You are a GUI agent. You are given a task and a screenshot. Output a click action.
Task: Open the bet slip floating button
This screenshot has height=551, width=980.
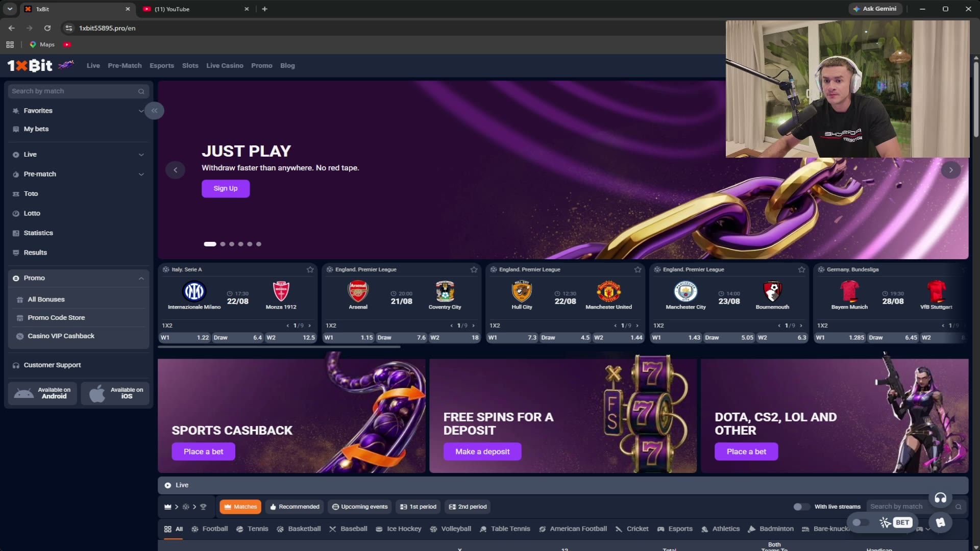click(x=940, y=522)
